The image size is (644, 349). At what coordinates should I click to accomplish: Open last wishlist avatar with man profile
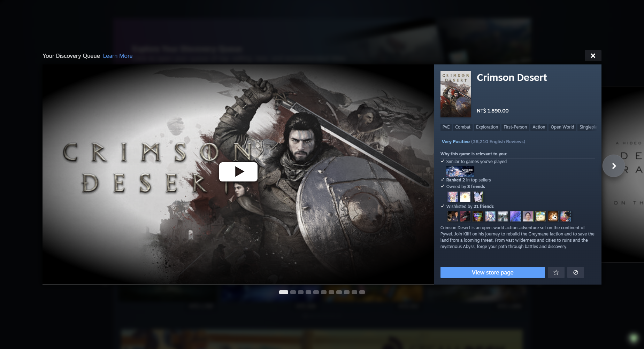pos(566,216)
